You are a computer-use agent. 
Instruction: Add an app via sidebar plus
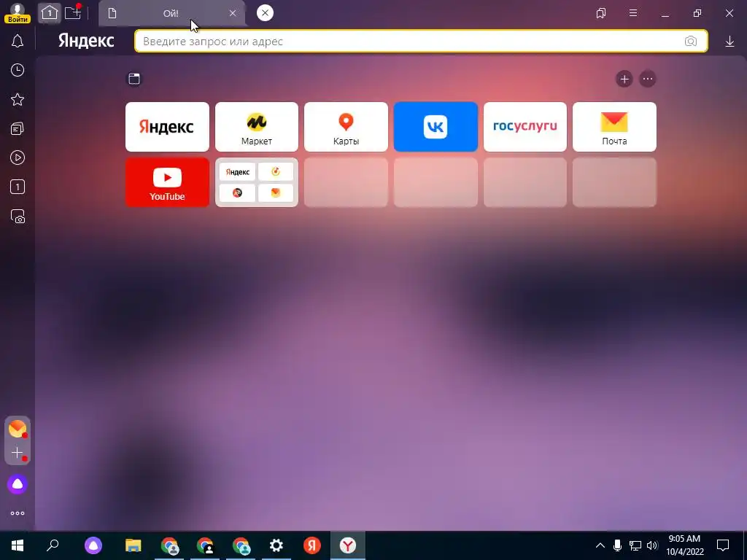(x=18, y=453)
